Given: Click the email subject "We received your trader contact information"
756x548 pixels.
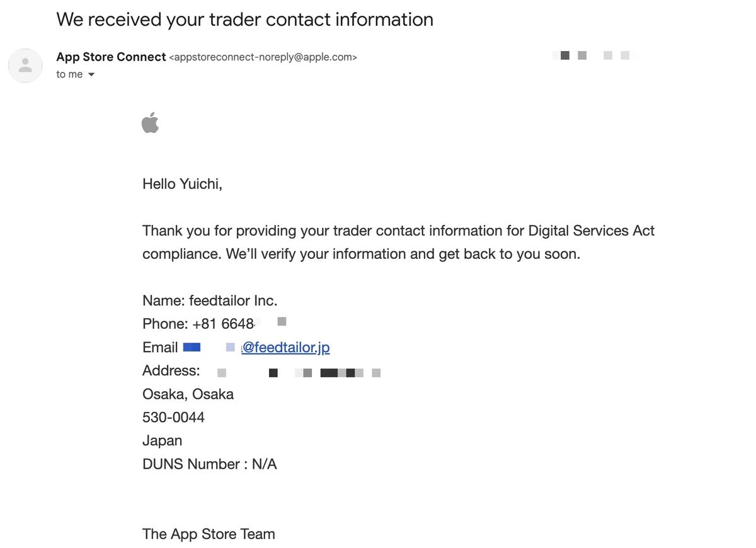Looking at the screenshot, I should pos(245,19).
